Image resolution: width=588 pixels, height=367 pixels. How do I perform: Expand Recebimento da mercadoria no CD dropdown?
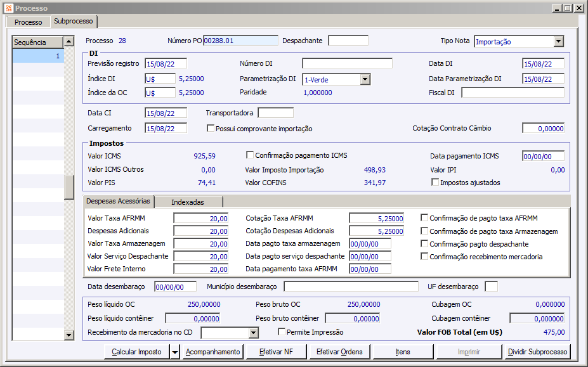[253, 333]
